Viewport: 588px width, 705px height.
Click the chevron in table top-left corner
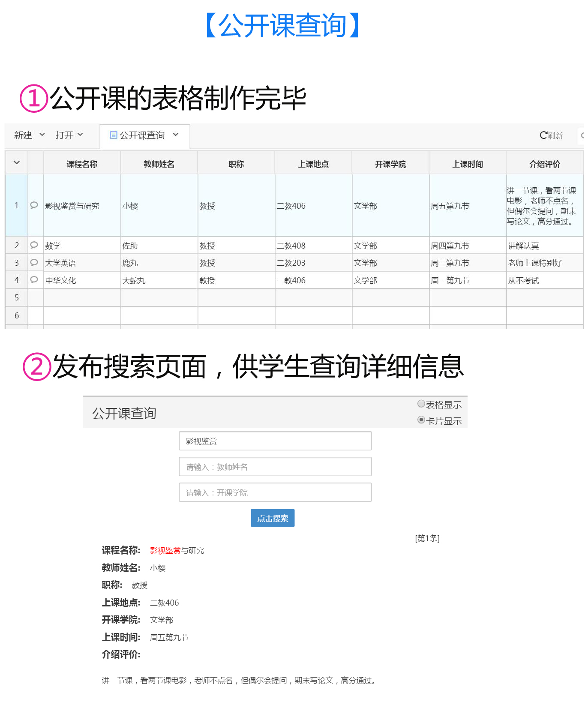point(17,162)
